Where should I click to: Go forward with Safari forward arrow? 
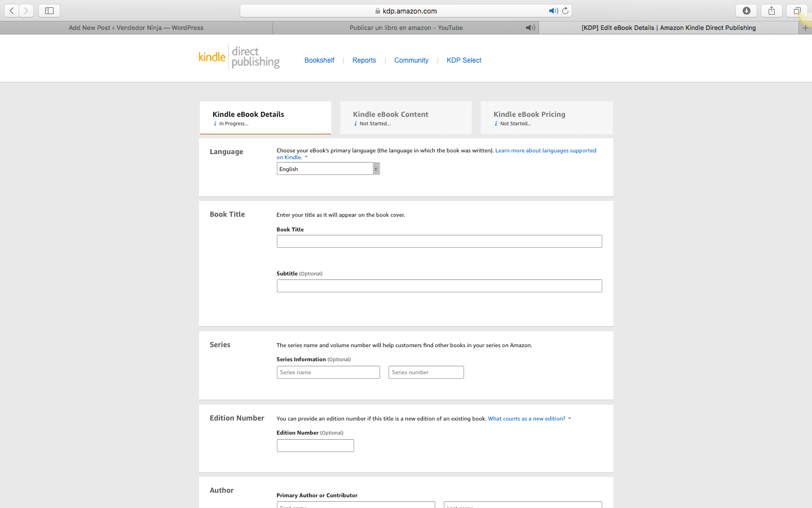26,11
